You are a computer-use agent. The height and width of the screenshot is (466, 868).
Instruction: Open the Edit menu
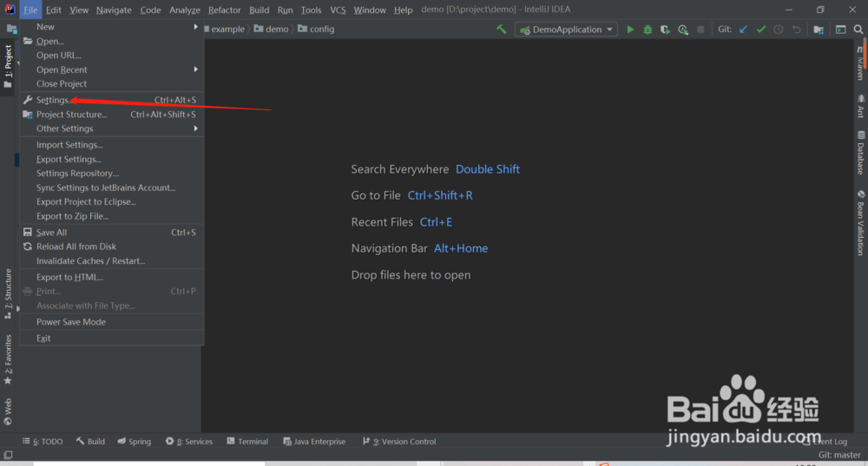(54, 10)
